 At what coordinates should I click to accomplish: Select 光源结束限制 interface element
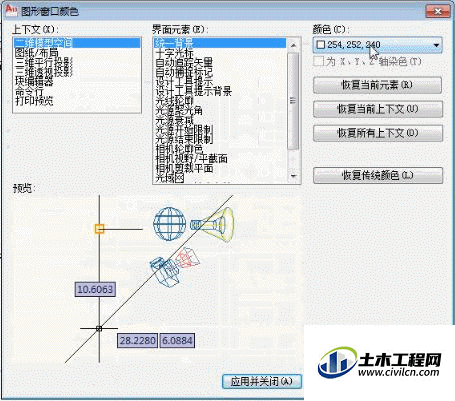pyautogui.click(x=220, y=139)
